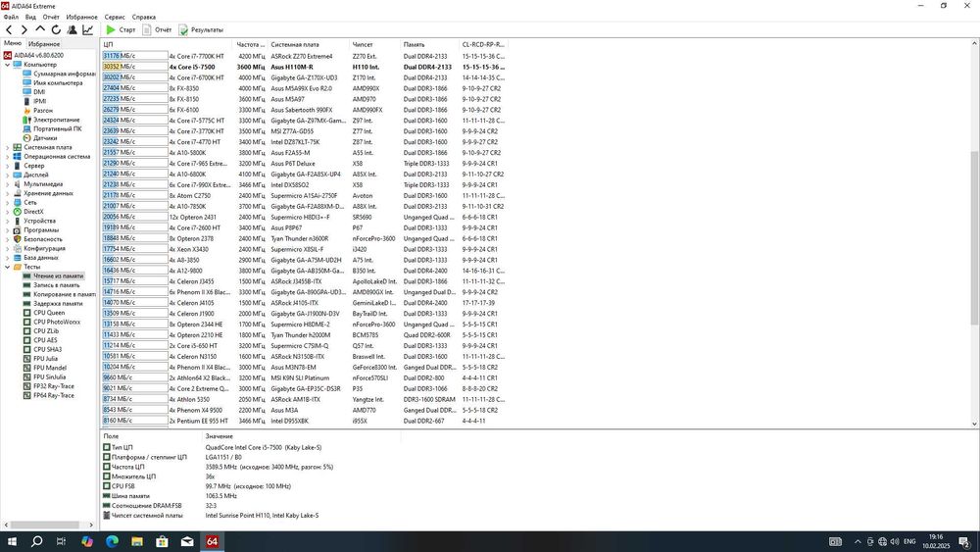This screenshot has width=980, height=552.
Task: Select the DirectX Xbox icon item
Action: pos(17,212)
